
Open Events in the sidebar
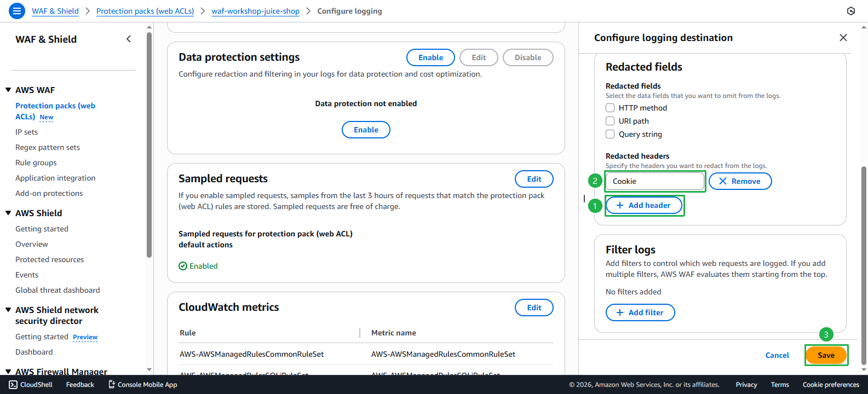click(x=27, y=275)
